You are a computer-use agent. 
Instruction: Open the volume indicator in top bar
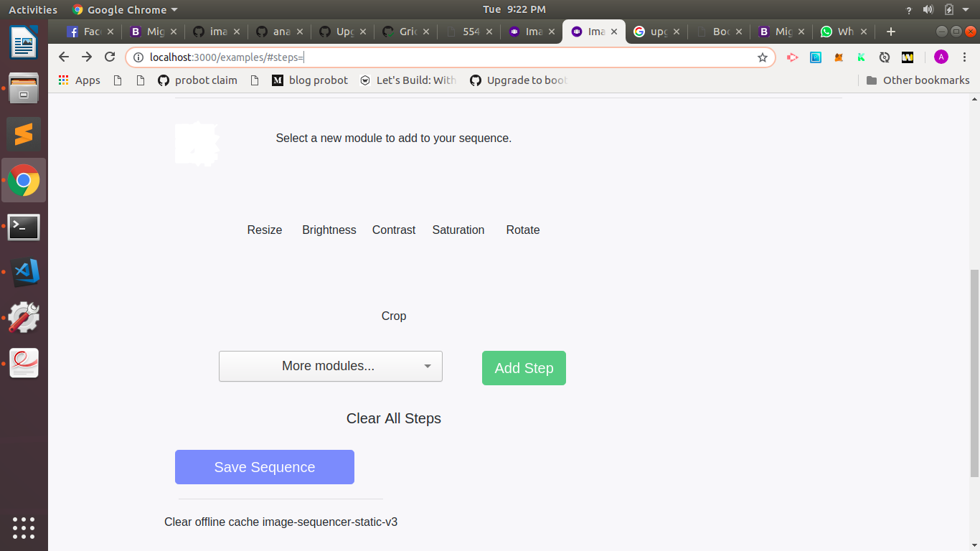pyautogui.click(x=928, y=9)
